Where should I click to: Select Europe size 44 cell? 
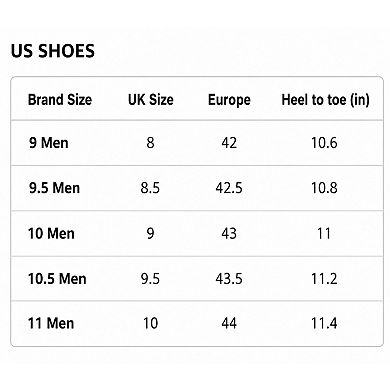click(229, 323)
